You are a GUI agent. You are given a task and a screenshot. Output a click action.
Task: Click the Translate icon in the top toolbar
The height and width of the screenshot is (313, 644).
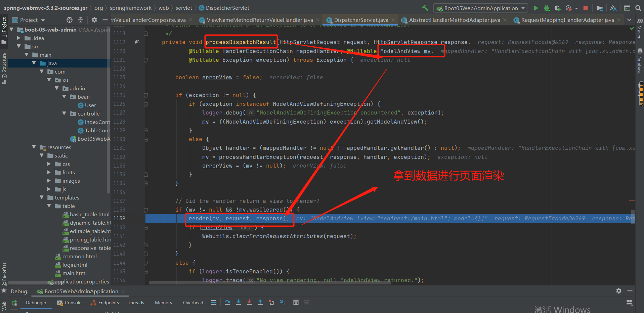pyautogui.click(x=613, y=8)
